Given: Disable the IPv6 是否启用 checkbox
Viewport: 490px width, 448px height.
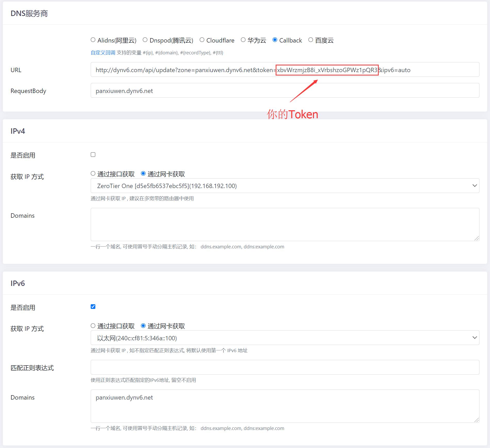Looking at the screenshot, I should pos(93,307).
